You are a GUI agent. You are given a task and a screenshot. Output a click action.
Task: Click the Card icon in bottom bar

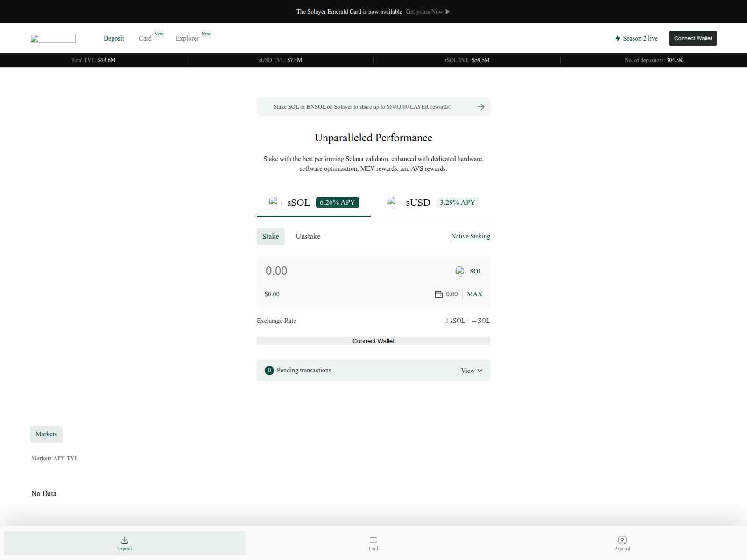[373, 540]
